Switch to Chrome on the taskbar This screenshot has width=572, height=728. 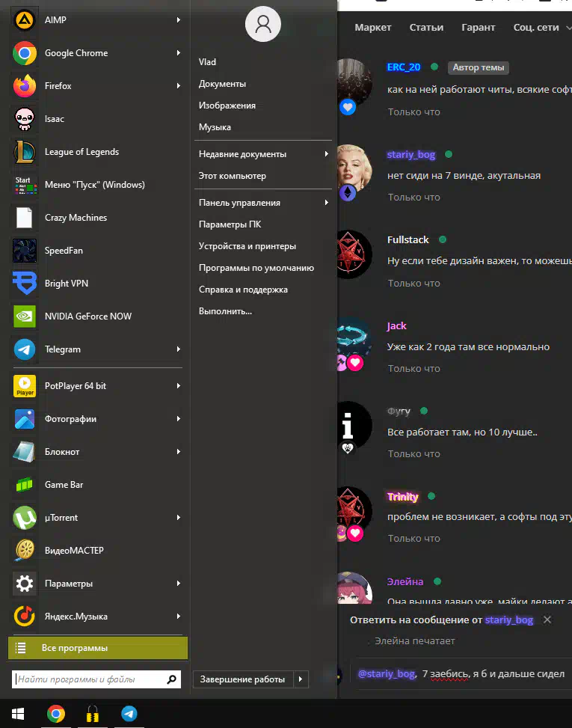(55, 714)
